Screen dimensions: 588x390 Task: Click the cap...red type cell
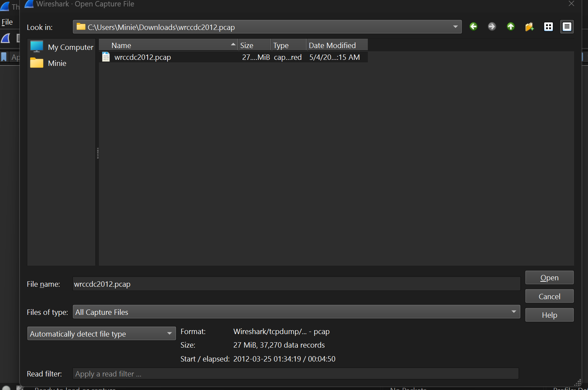click(x=288, y=57)
